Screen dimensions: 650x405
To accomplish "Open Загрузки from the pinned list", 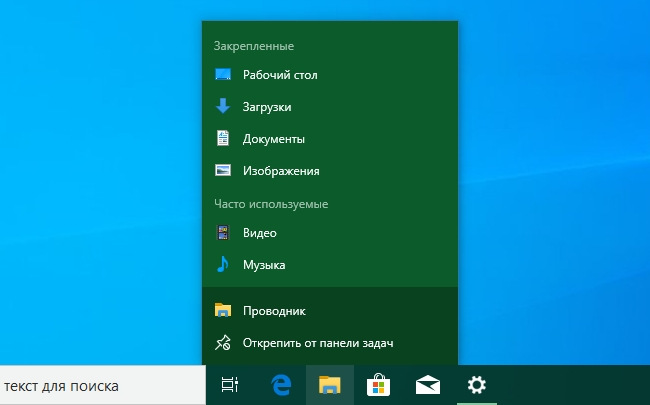I will 330,107.
